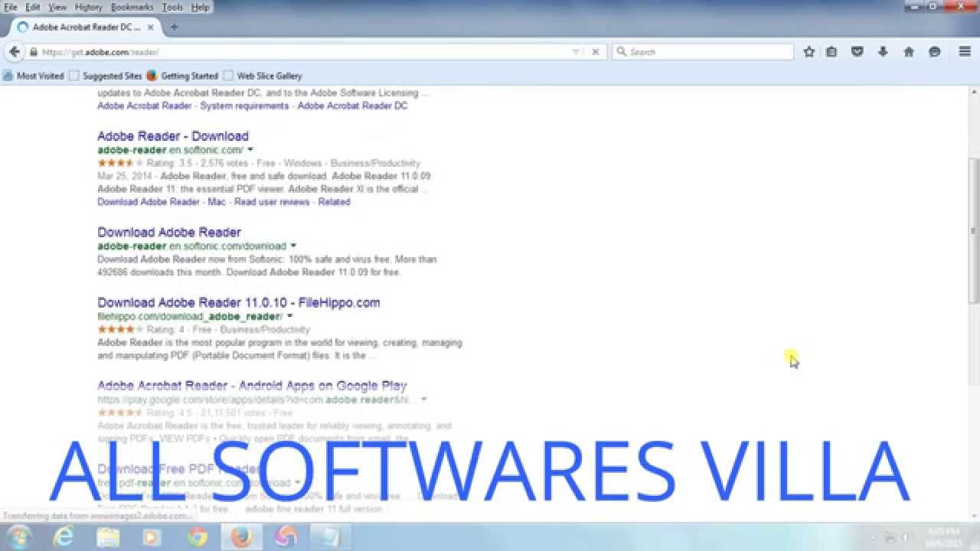Save page to Pocket icon
This screenshot has width=980, height=551.
(x=857, y=52)
